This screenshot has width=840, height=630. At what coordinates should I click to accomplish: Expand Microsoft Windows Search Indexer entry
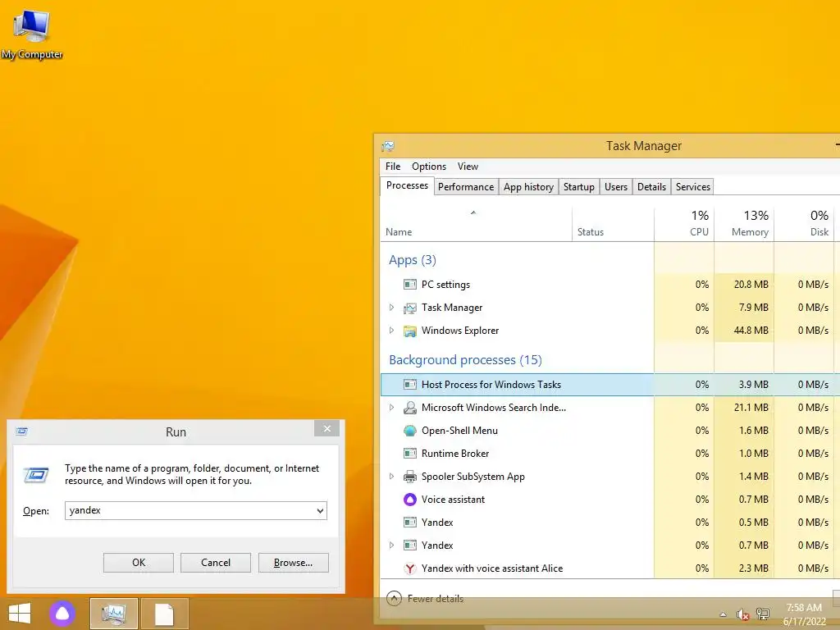tap(391, 408)
